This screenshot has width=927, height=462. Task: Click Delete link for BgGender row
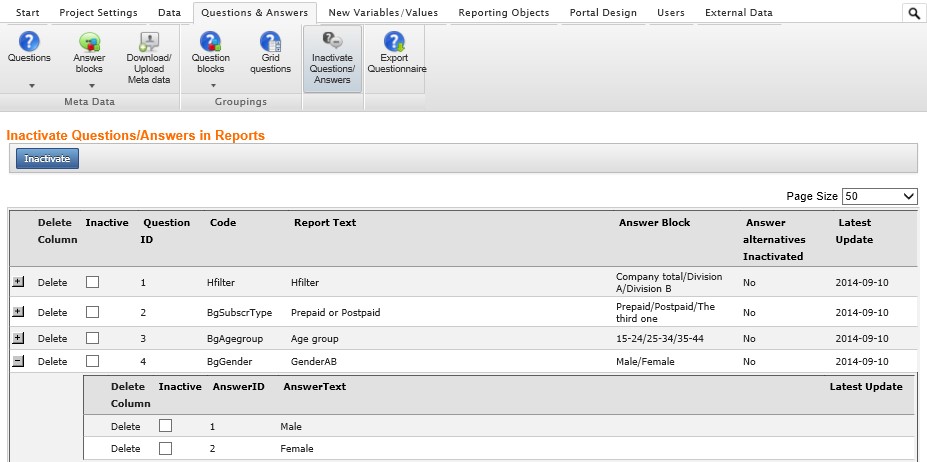tap(53, 361)
